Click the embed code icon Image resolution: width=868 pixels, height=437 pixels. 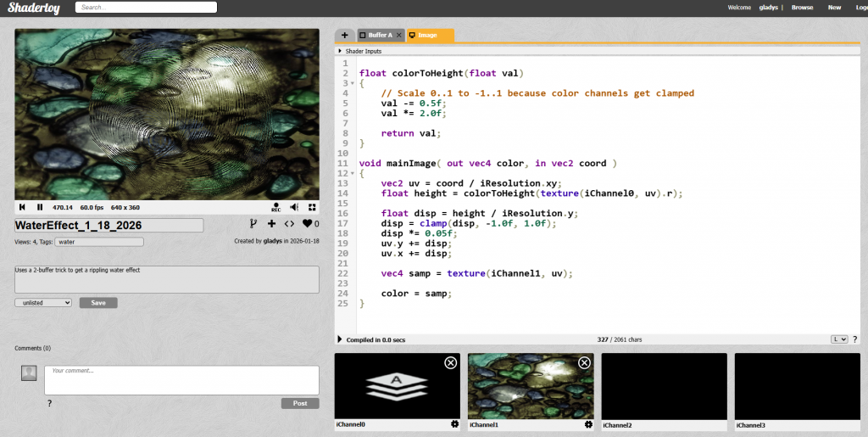pyautogui.click(x=289, y=224)
